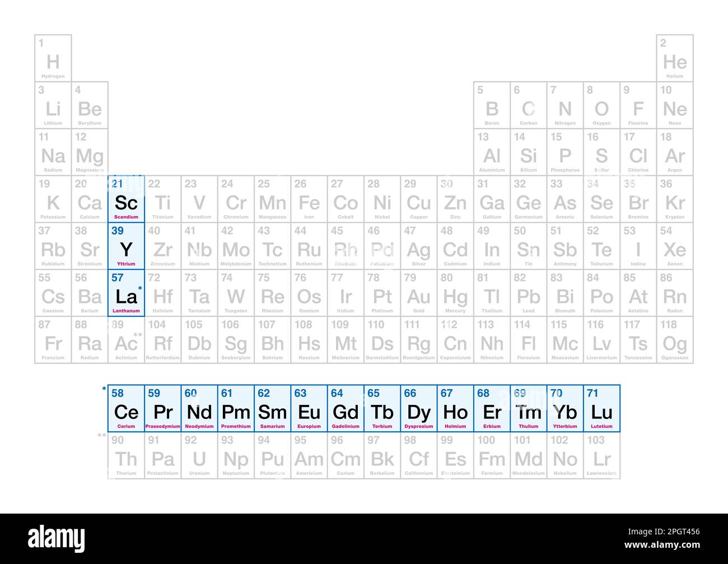Image resolution: width=728 pixels, height=564 pixels.
Task: Select the Cerium (Ce) cell
Action: point(126,408)
